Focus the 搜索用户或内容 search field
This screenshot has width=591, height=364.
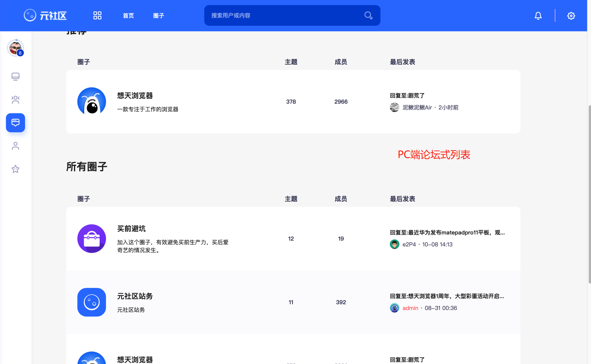coord(292,15)
